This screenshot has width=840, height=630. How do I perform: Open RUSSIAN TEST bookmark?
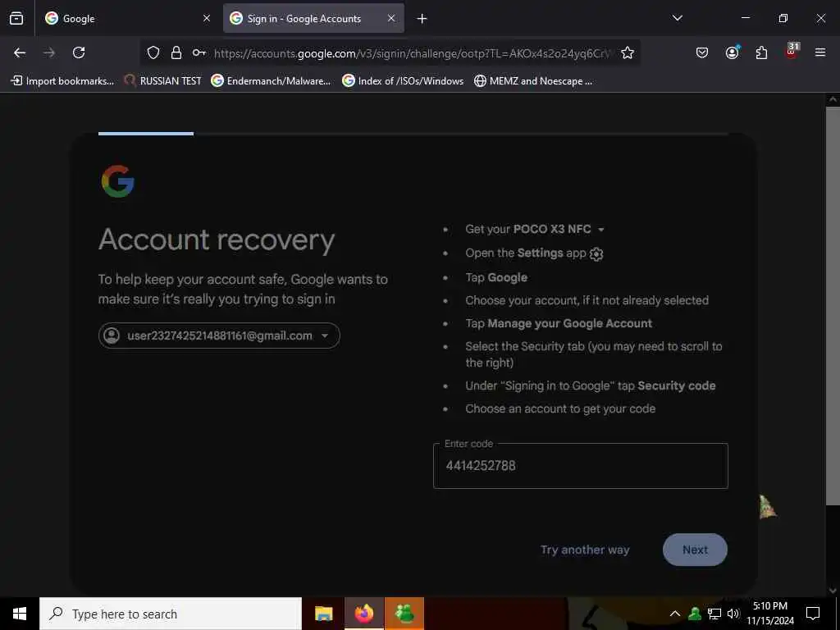pyautogui.click(x=162, y=81)
